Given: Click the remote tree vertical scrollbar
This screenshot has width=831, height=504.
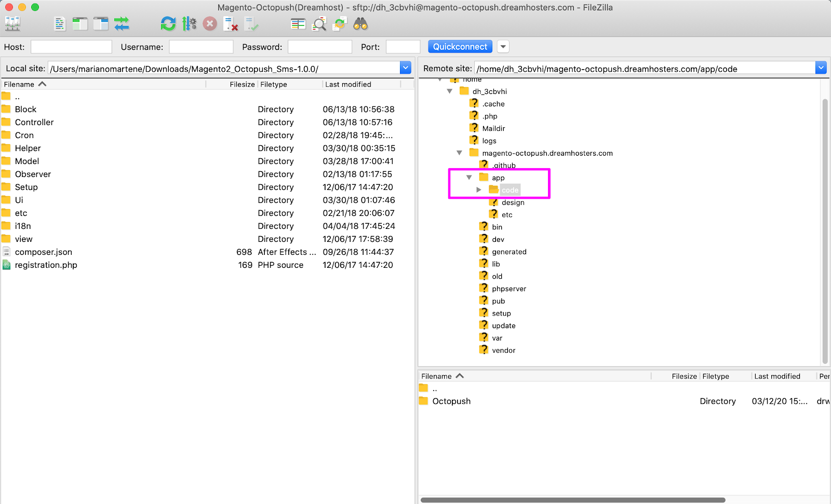Looking at the screenshot, I should coord(825,231).
